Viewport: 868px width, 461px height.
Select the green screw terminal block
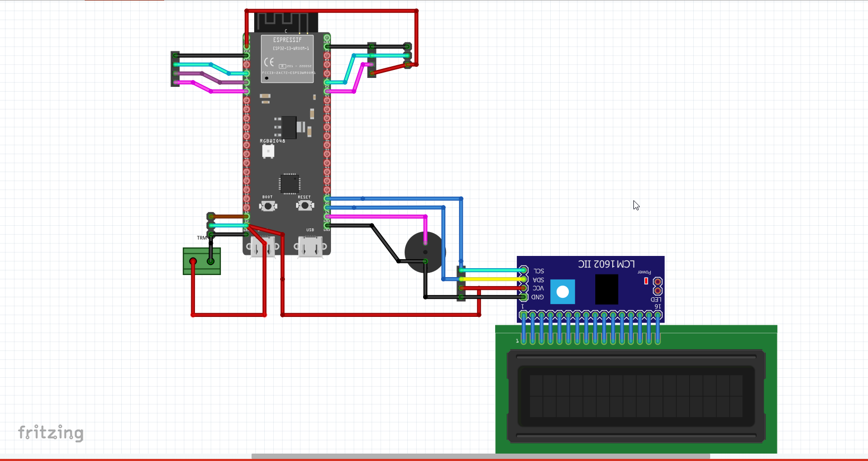[202, 261]
